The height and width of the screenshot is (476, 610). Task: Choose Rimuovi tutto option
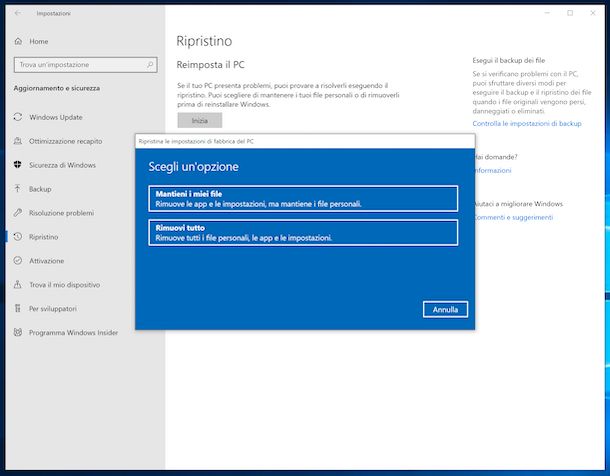point(303,233)
